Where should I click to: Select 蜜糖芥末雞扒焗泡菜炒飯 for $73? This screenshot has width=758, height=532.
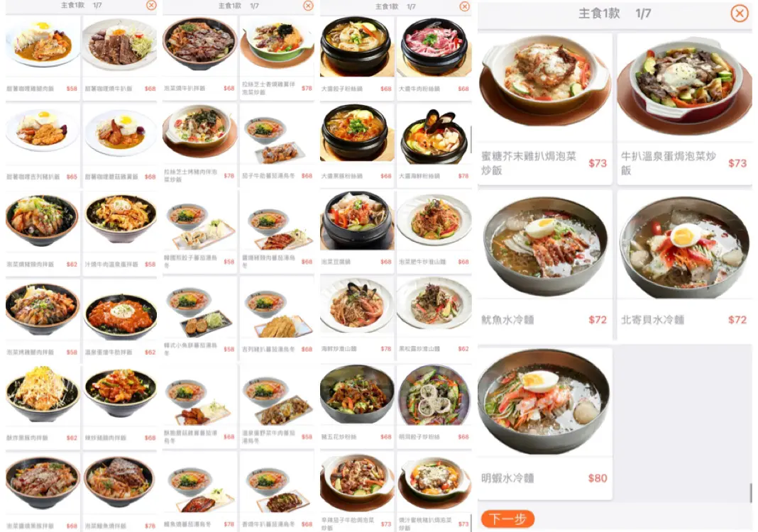tap(545, 109)
